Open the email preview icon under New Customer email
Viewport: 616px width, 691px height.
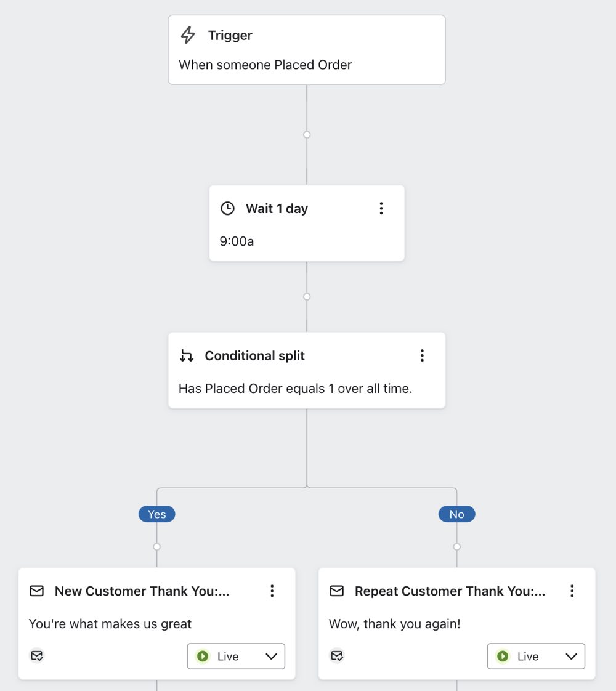click(37, 655)
